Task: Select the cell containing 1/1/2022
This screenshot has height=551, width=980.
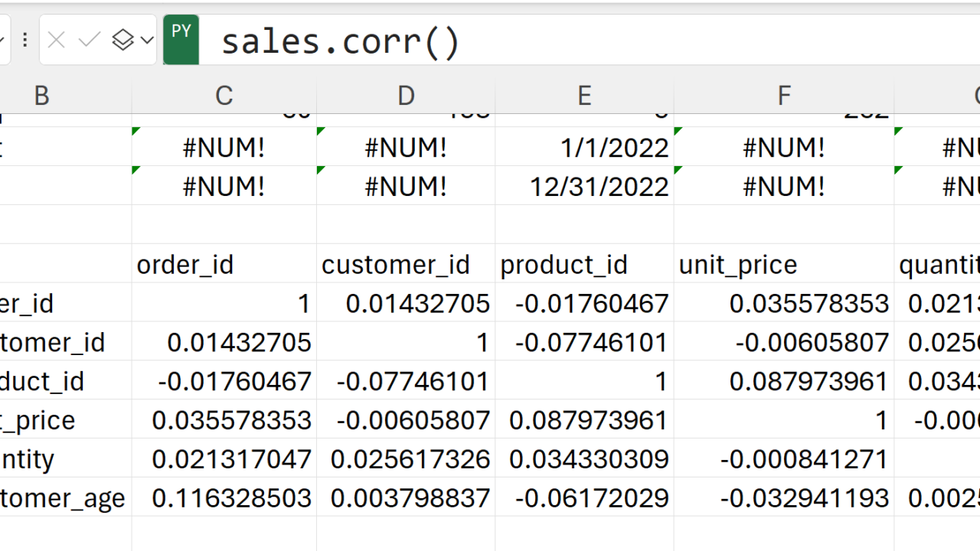Action: pyautogui.click(x=614, y=148)
